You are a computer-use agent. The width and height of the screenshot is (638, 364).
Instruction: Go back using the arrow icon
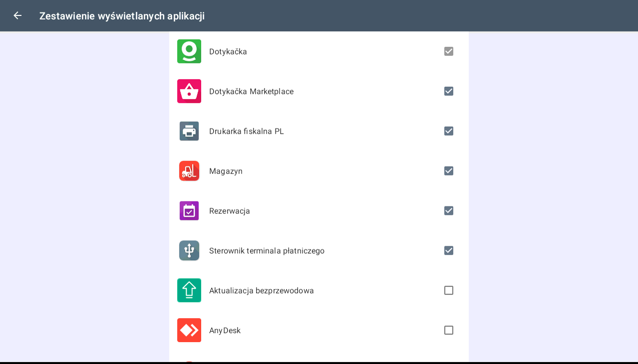pyautogui.click(x=17, y=15)
